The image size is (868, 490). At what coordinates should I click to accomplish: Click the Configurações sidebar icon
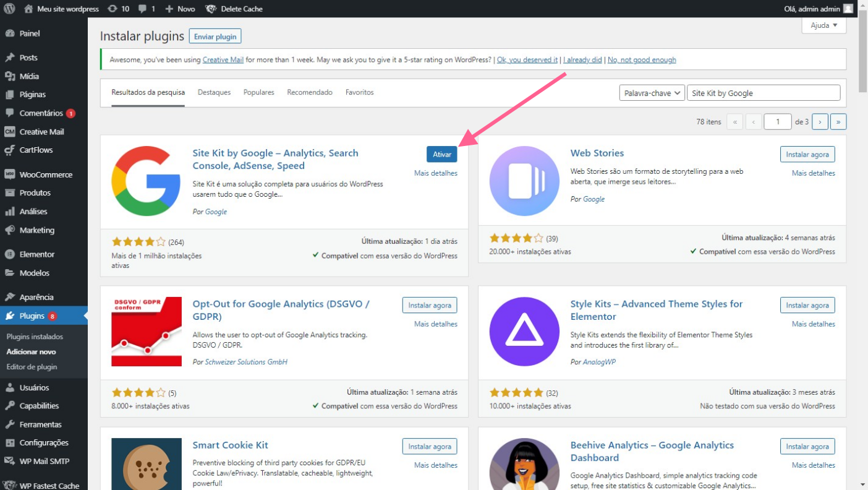pyautogui.click(x=9, y=443)
